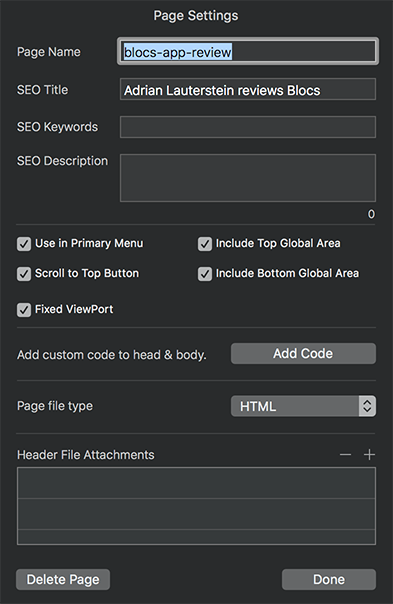Viewport: 393px width, 604px height.
Task: Toggle Include Top Global Area checkbox
Action: point(205,244)
